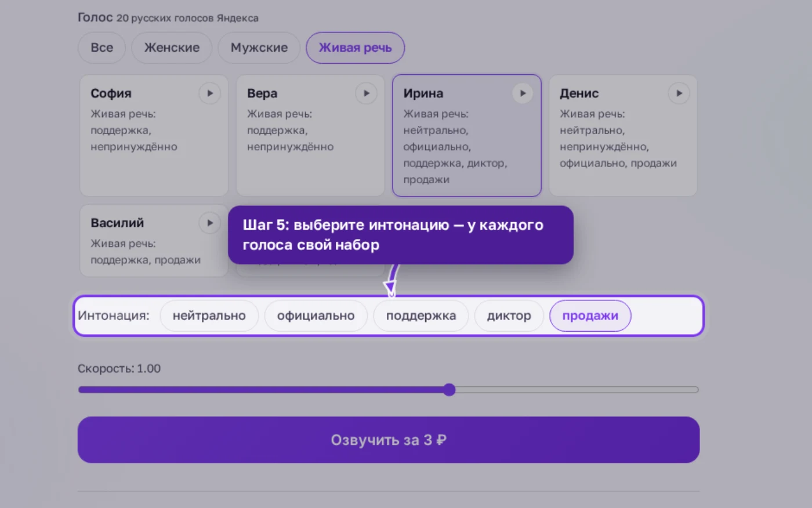
Task: Select the продажи intonation chip
Action: 590,316
